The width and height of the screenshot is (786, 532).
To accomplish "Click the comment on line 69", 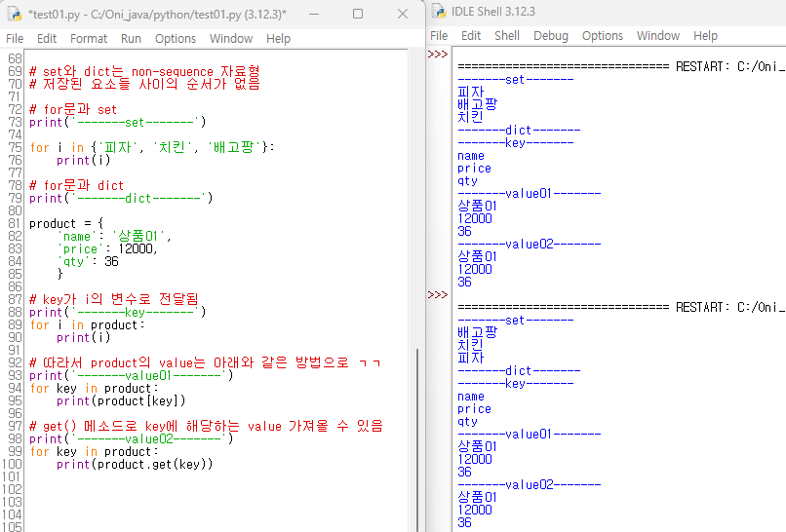I will click(144, 71).
